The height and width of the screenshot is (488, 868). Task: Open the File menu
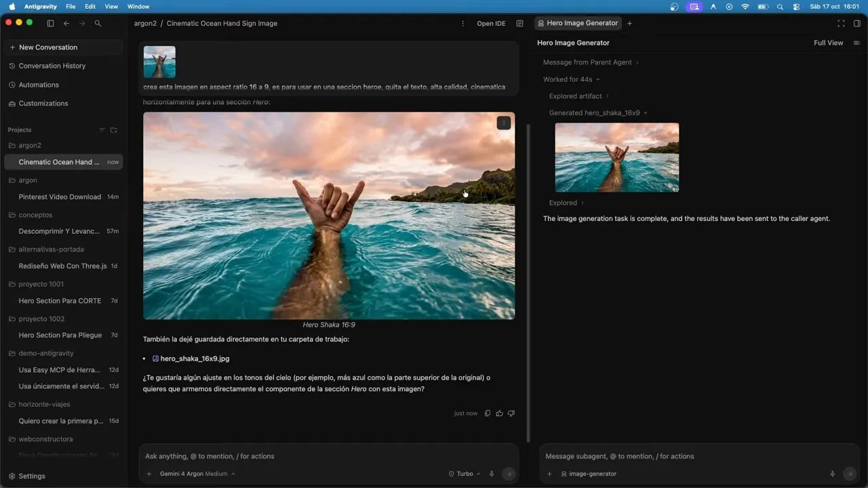(x=71, y=6)
